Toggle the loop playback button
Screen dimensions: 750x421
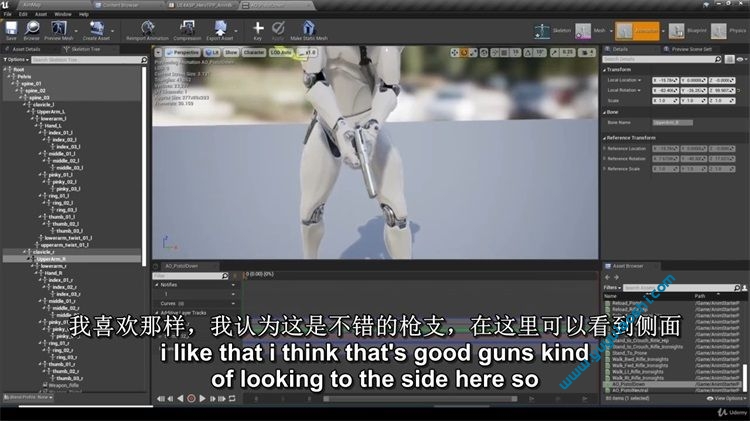click(232, 398)
